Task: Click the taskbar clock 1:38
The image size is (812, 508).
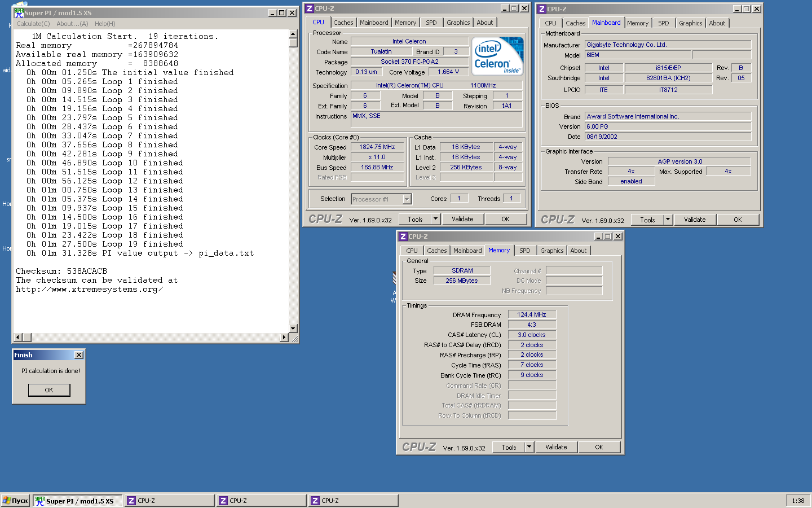Action: pos(798,501)
